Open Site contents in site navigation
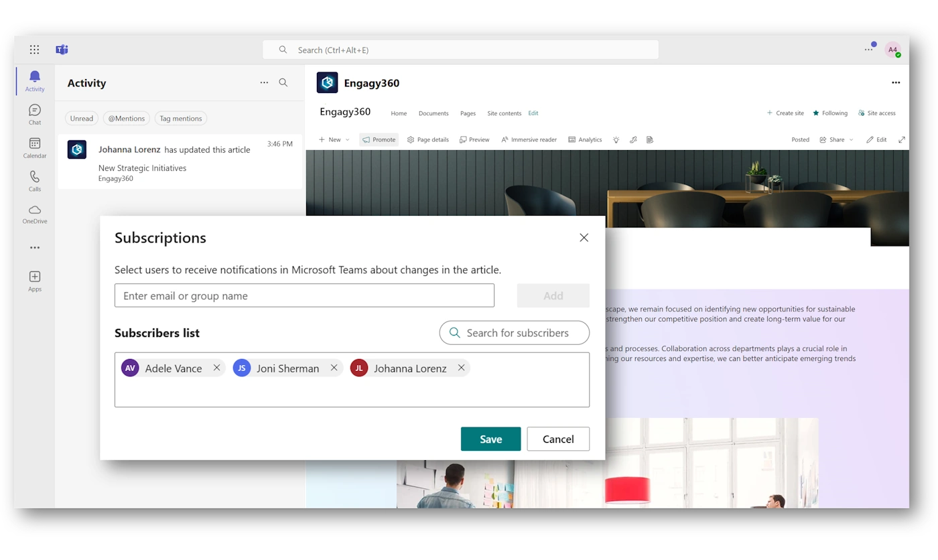The height and width of the screenshot is (560, 938). pos(504,113)
